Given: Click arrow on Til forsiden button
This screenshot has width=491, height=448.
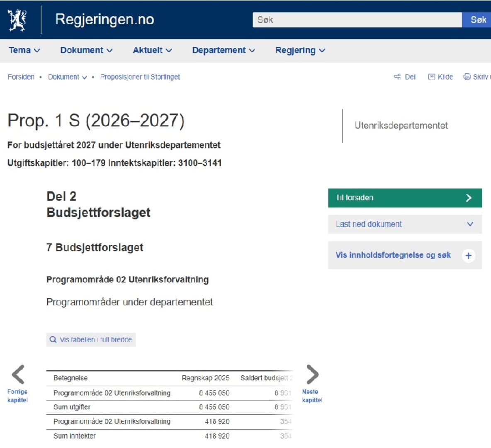Looking at the screenshot, I should tap(469, 198).
